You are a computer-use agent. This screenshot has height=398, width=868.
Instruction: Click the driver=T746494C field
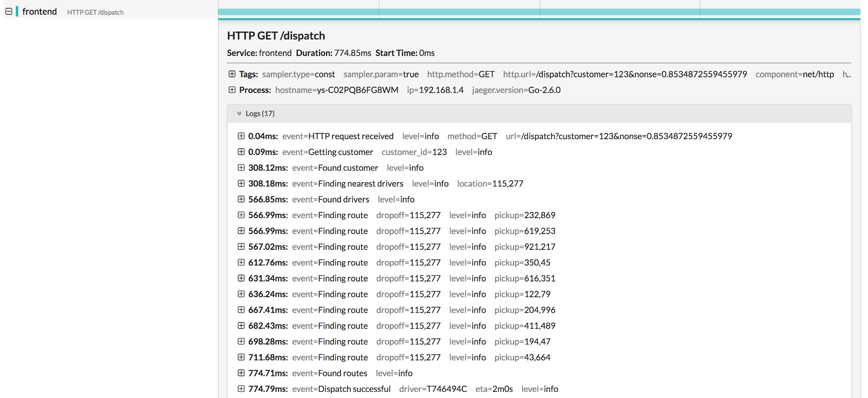coord(433,389)
